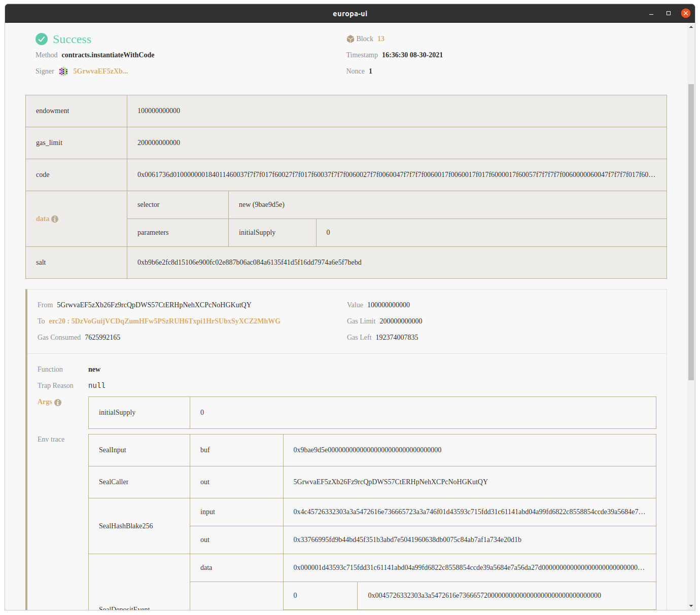Viewport: 700px width, 615px height.
Task: Select the gas_limit value 200000000000
Action: pyautogui.click(x=159, y=143)
